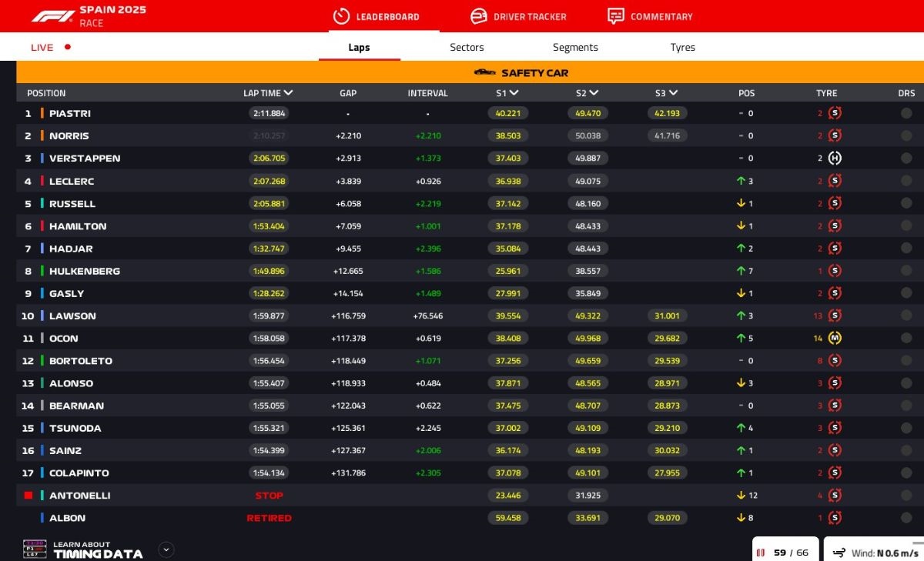Click Piastri's soft tyre icon
This screenshot has height=561, width=924.
pyautogui.click(x=835, y=113)
